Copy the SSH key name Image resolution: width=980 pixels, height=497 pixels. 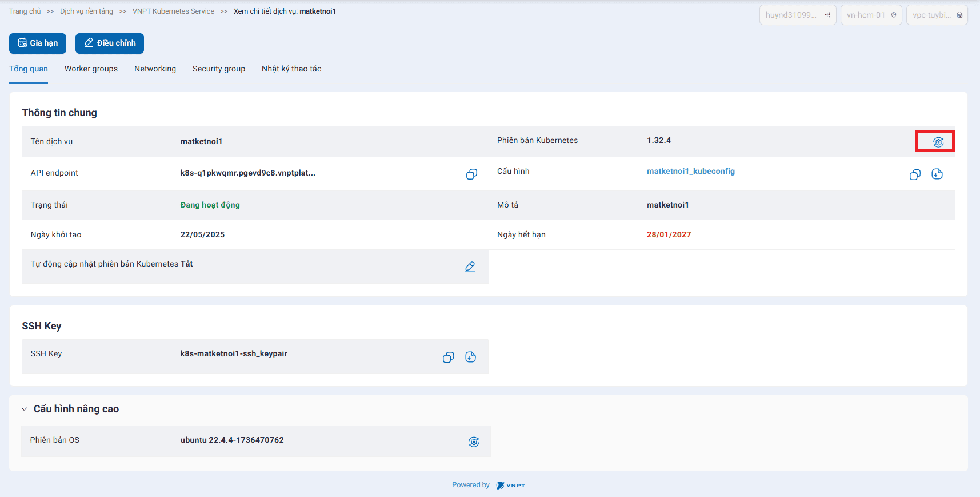[449, 357]
